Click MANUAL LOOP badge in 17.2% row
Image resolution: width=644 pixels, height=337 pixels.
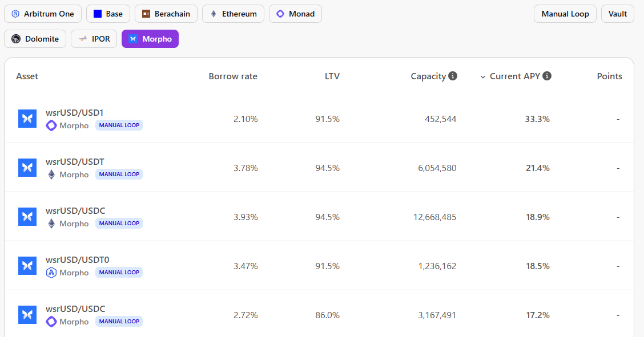(x=119, y=322)
